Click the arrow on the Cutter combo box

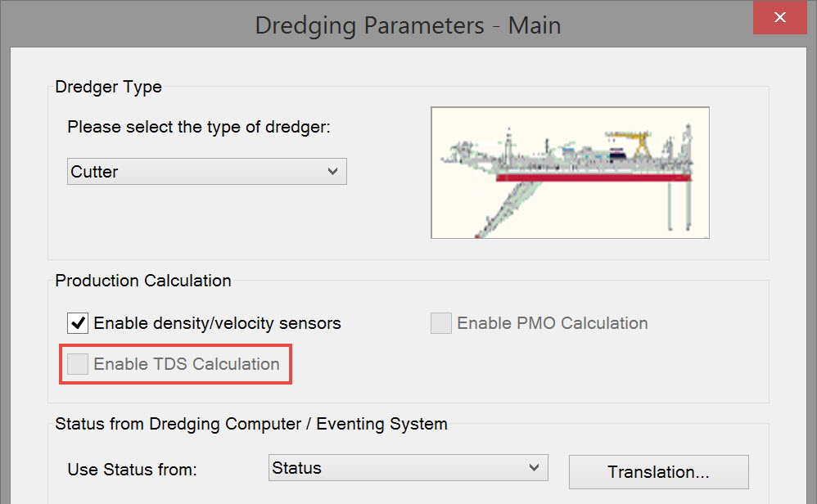(x=332, y=172)
